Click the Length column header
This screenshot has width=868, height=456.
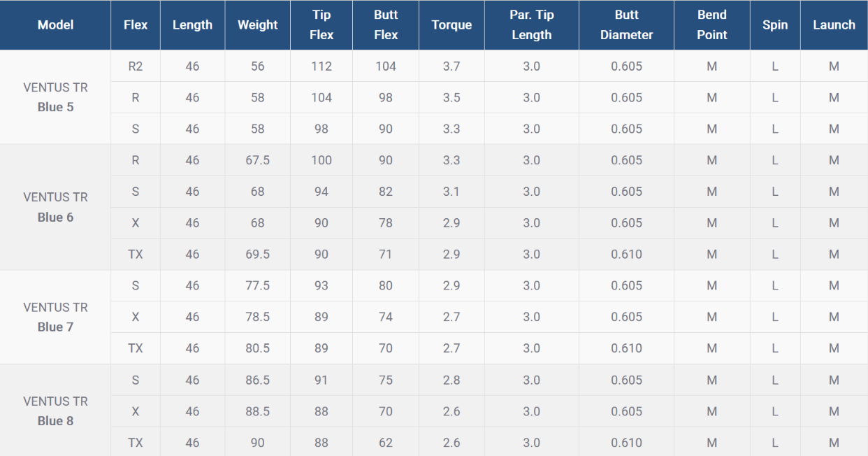pos(192,25)
